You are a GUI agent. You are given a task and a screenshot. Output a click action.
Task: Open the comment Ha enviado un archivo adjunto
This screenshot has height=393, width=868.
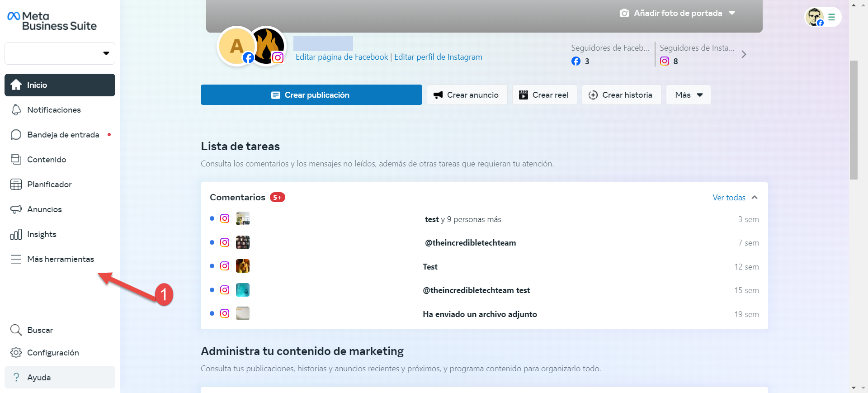[480, 314]
